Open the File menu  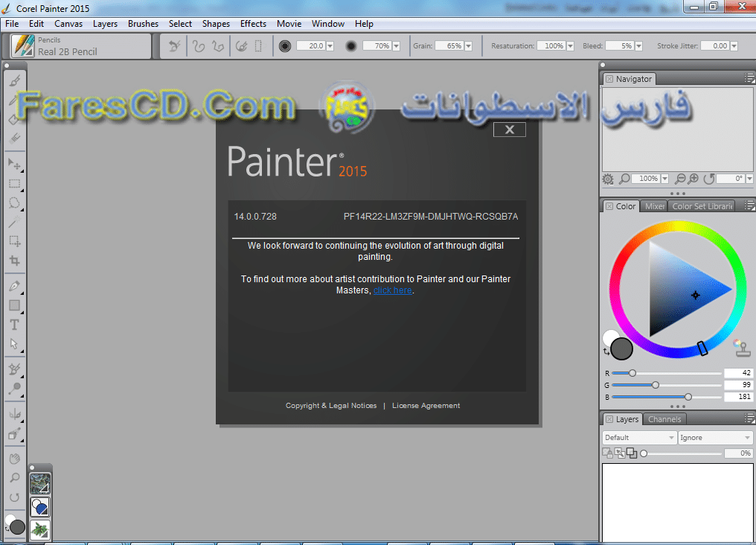12,24
